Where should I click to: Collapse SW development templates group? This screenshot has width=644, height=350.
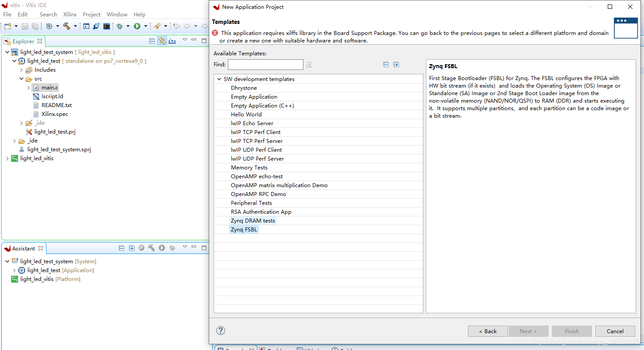(219, 79)
